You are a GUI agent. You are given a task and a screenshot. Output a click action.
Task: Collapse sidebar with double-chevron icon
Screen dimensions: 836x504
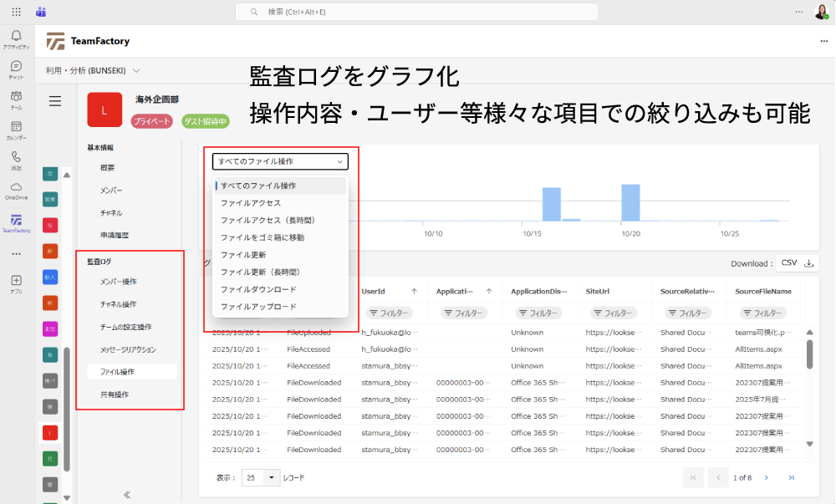coord(127,494)
